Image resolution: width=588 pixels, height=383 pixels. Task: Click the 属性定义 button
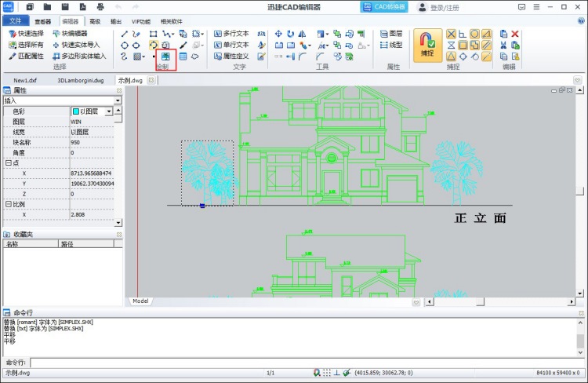pyautogui.click(x=231, y=57)
